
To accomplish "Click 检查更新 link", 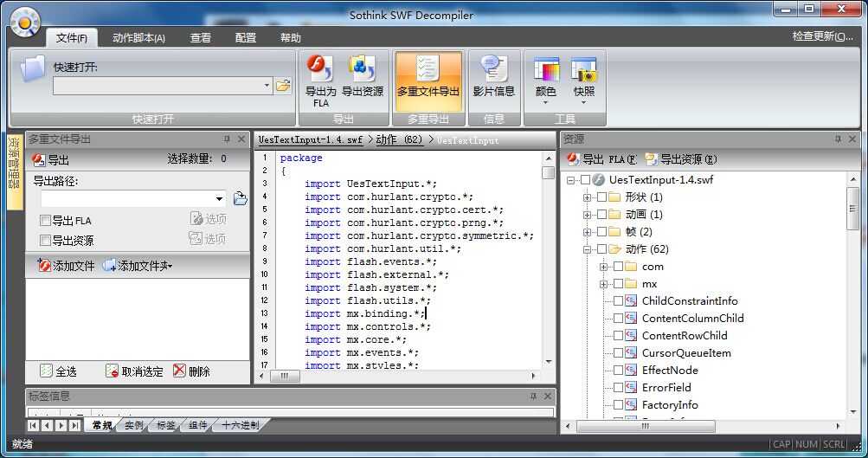I will 823,36.
